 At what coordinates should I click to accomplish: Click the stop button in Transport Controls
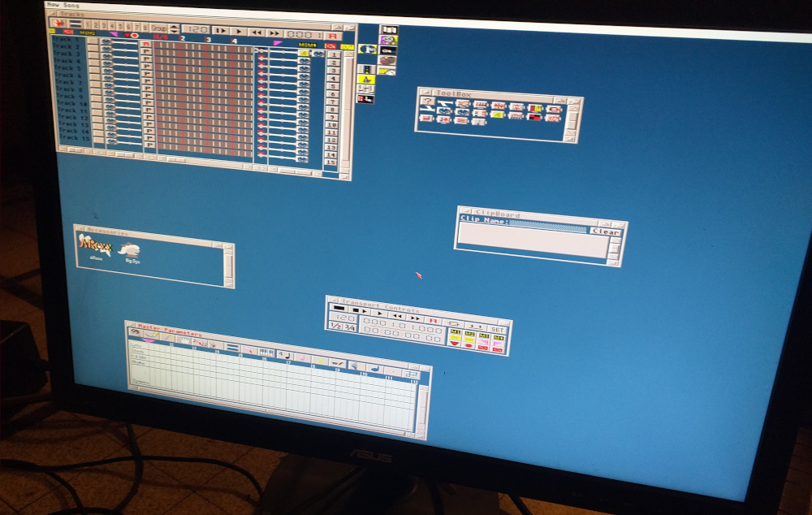(x=339, y=308)
